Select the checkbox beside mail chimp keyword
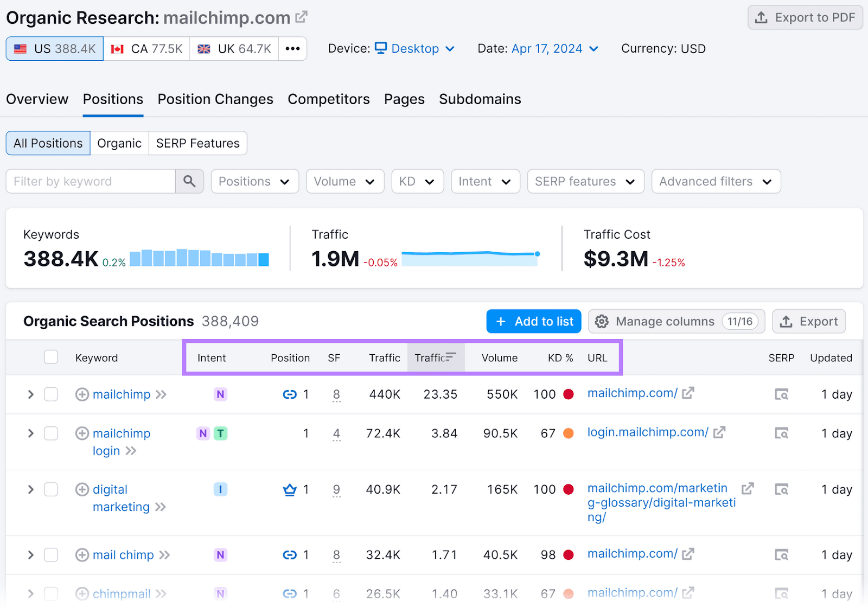The image size is (868, 607). 51,554
